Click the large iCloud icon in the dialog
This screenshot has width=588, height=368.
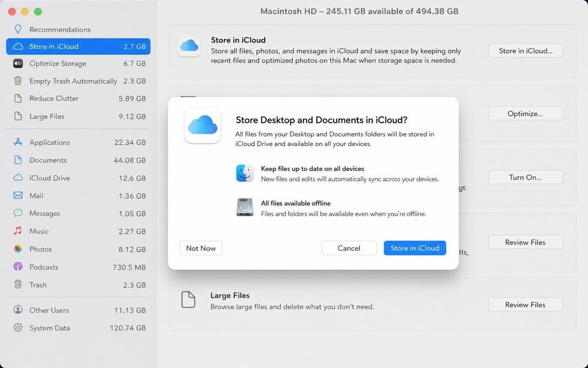(x=202, y=125)
